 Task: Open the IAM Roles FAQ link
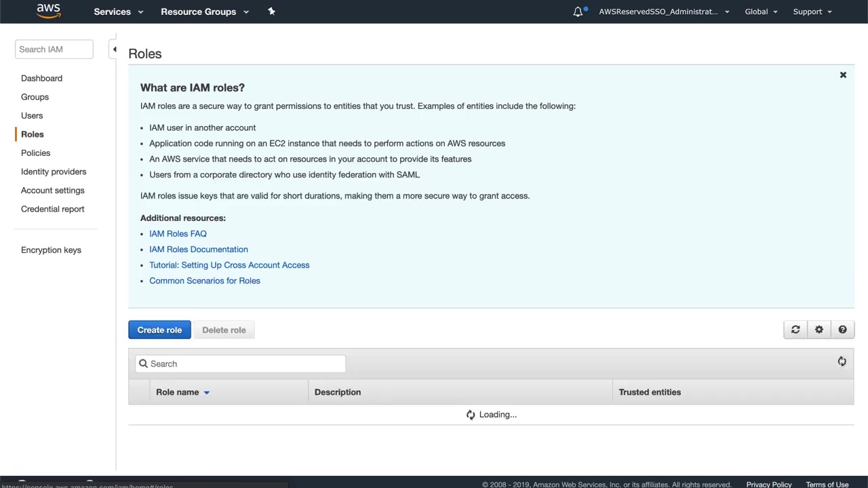pos(178,234)
